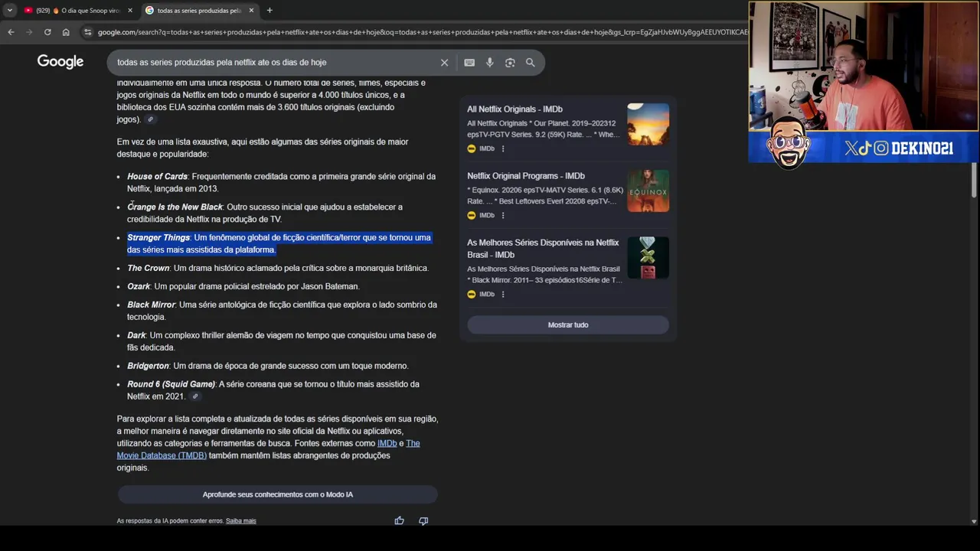980x551 pixels.
Task: Open the on-screen keyboard input tool
Action: [x=469, y=63]
